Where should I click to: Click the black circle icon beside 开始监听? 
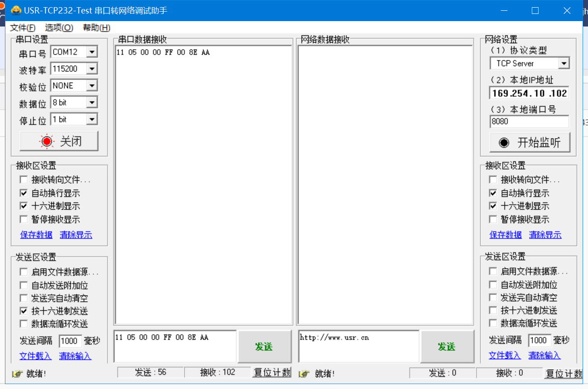click(x=504, y=143)
